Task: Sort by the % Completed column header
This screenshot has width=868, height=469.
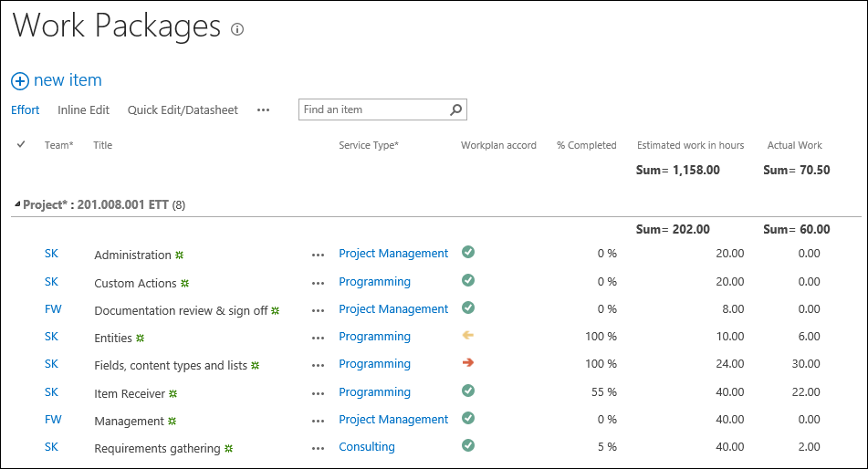Action: [x=586, y=145]
